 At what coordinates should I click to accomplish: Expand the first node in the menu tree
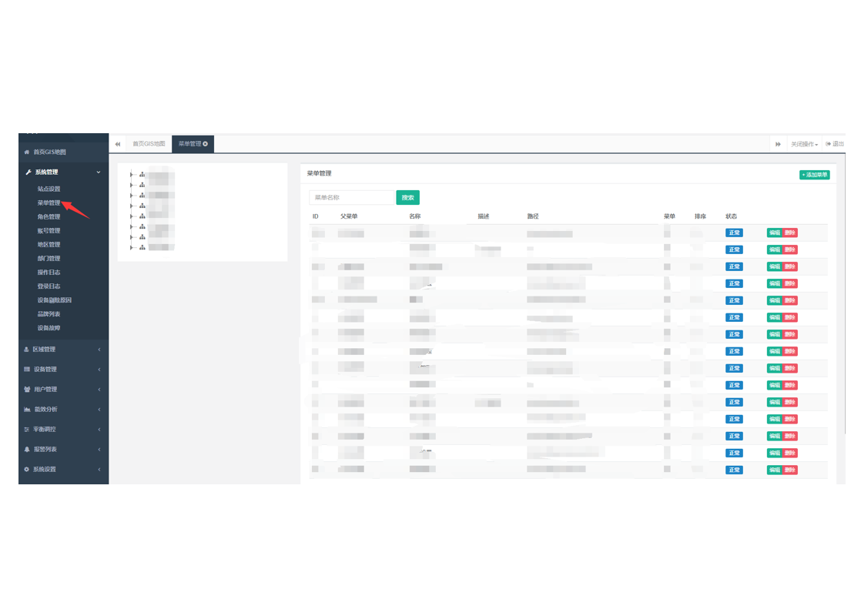click(x=132, y=175)
